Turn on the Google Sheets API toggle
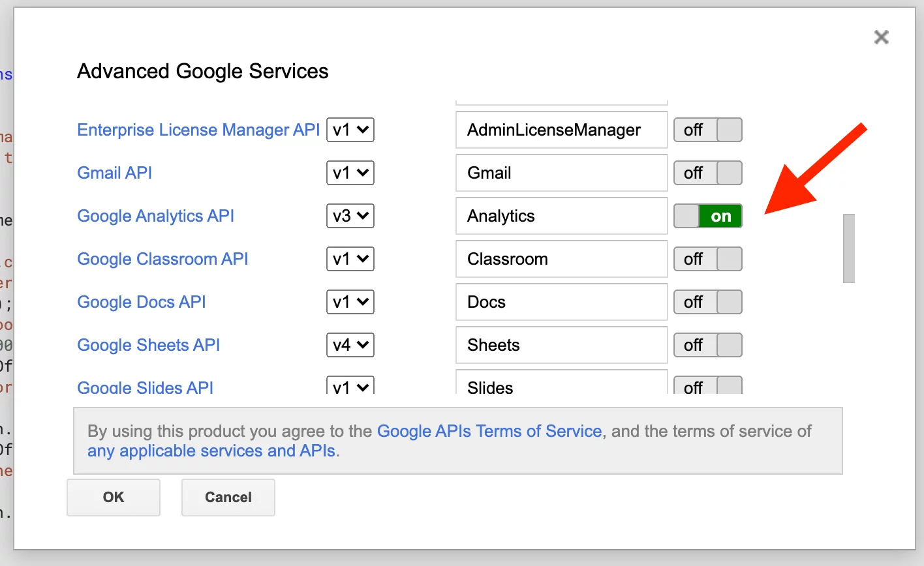The height and width of the screenshot is (566, 924). click(x=708, y=345)
